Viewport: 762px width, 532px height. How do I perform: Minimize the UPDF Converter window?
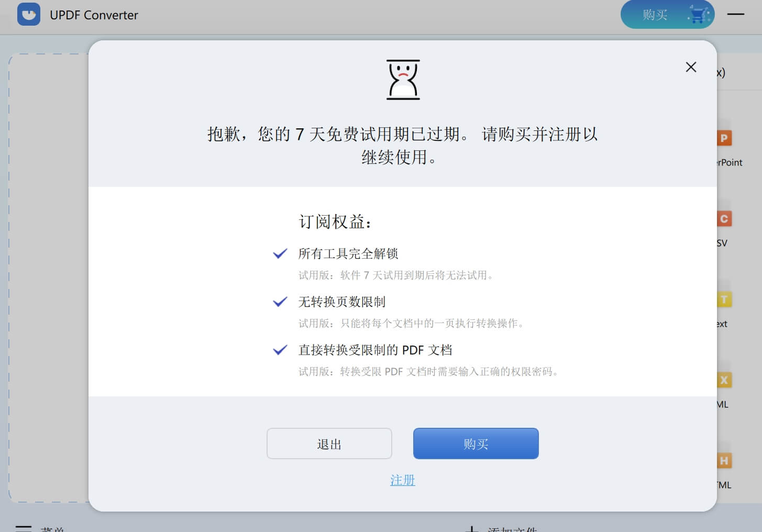pos(736,14)
